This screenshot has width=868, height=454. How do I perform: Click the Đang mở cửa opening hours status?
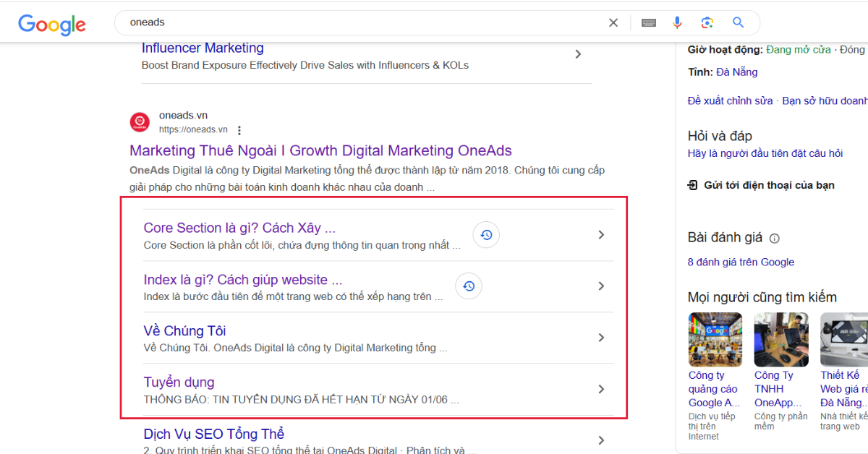[799, 50]
